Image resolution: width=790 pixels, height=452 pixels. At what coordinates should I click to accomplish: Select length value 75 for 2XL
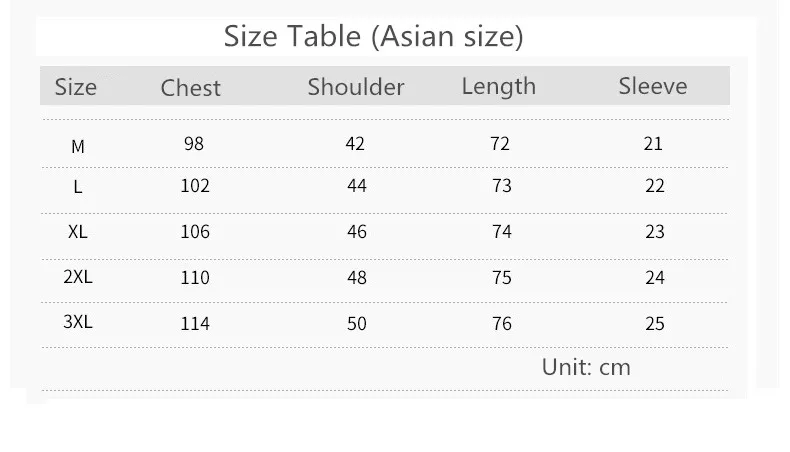click(502, 278)
